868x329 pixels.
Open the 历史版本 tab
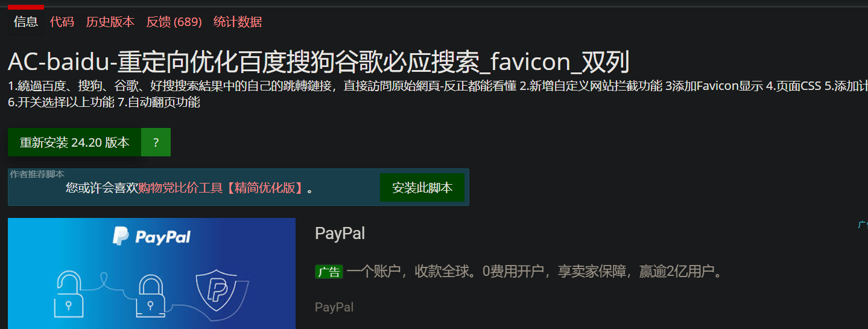point(110,22)
